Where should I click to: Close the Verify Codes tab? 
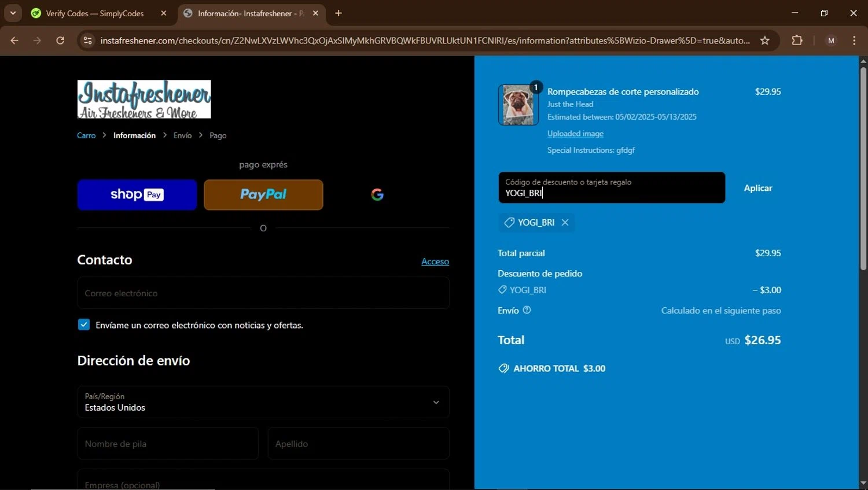164,13
